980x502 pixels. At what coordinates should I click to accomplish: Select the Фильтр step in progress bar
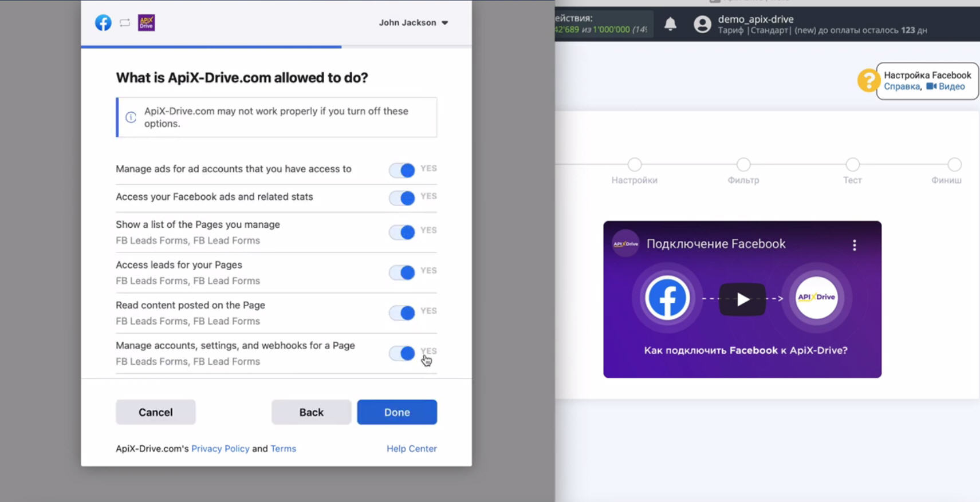click(x=743, y=165)
